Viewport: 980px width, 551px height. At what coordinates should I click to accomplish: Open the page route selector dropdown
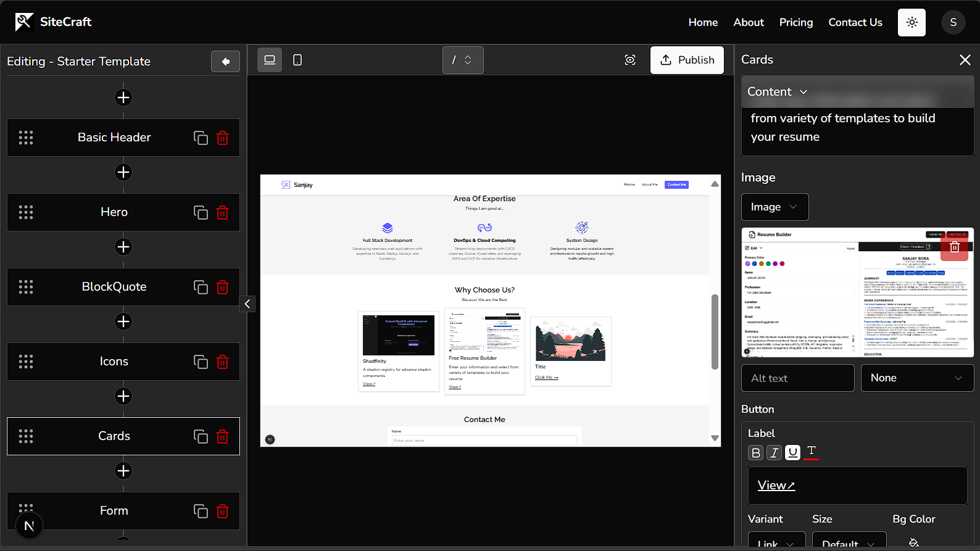[x=463, y=60]
